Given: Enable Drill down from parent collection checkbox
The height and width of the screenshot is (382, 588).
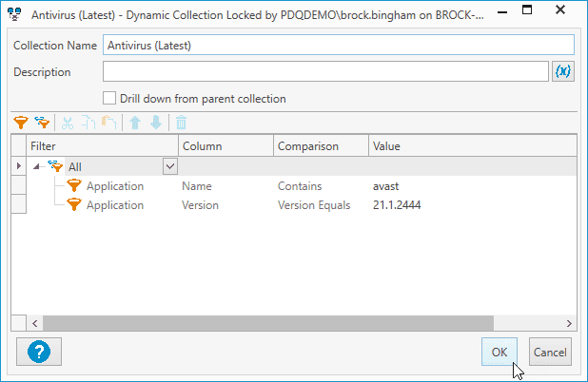Looking at the screenshot, I should click(109, 98).
